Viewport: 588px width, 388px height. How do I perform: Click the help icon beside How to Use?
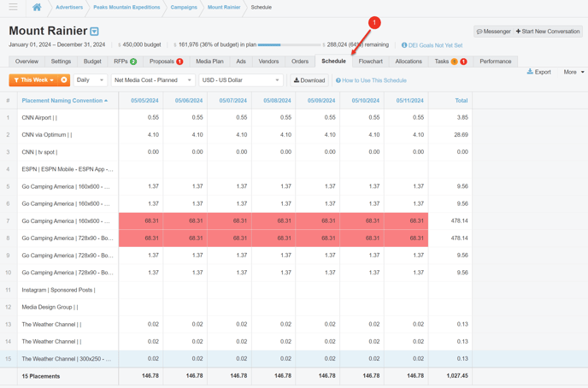tap(338, 80)
